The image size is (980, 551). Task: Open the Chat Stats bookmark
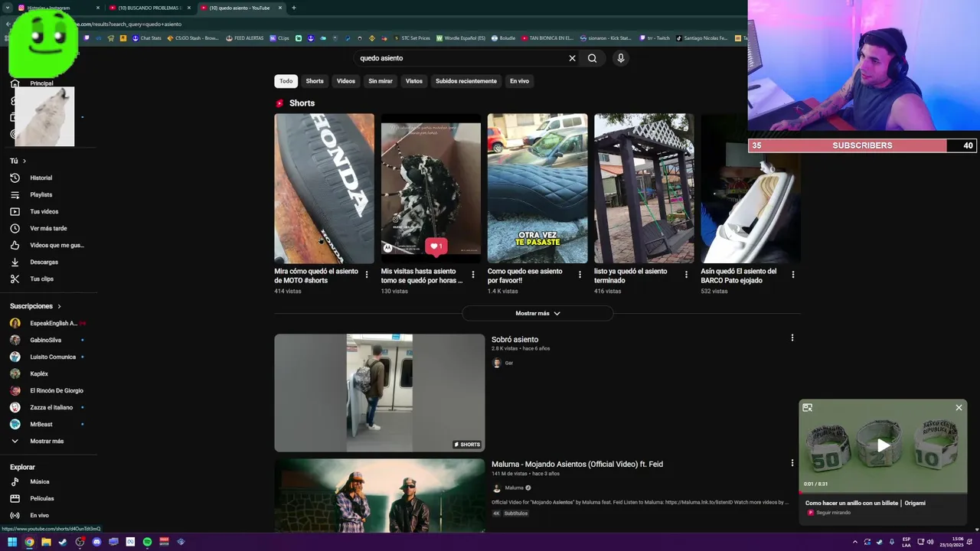(147, 37)
